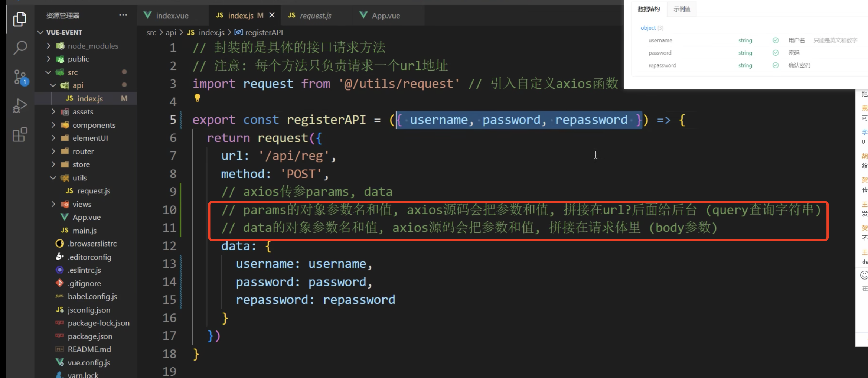Viewport: 868px width, 378px height.
Task: Switch to the index.vue tab
Action: pyautogui.click(x=172, y=15)
